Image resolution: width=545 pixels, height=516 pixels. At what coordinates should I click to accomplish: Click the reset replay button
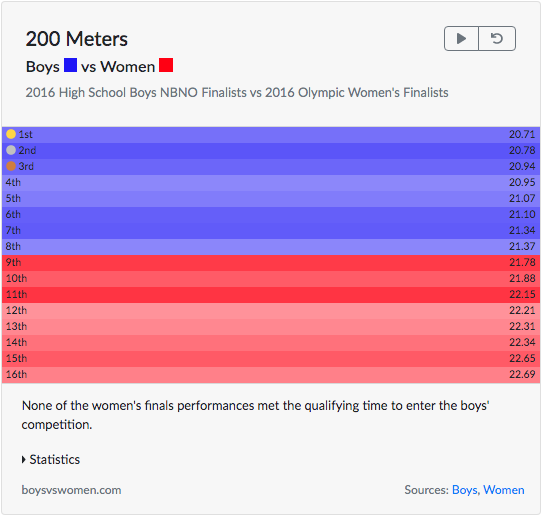[497, 39]
